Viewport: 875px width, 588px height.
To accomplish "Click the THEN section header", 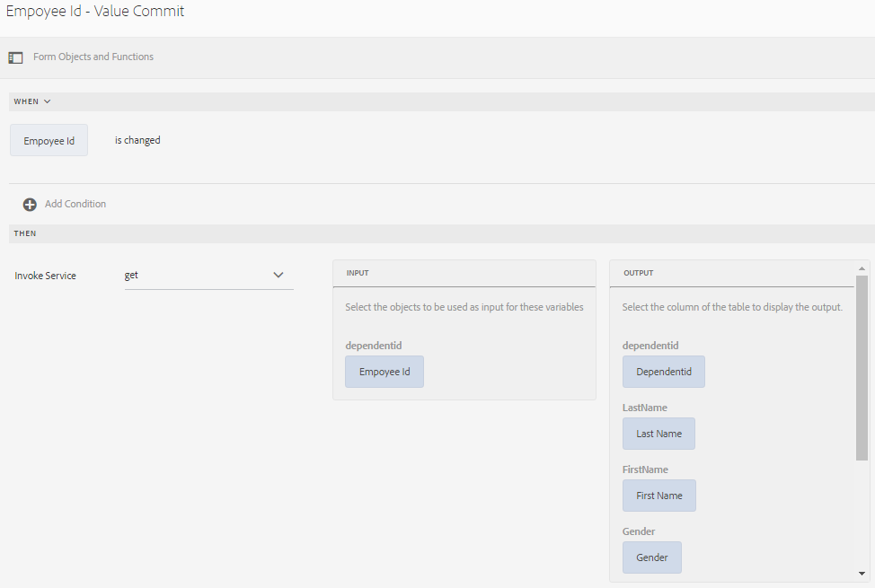I will (25, 233).
